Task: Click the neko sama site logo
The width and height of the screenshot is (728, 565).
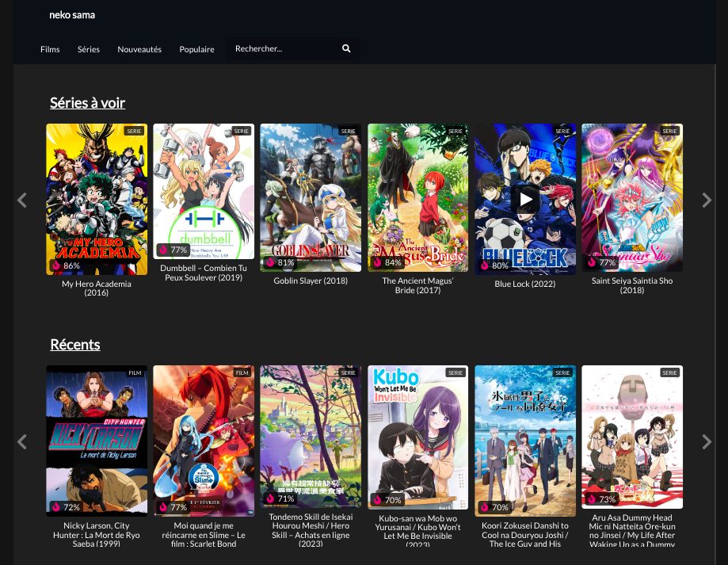Action: pos(72,15)
